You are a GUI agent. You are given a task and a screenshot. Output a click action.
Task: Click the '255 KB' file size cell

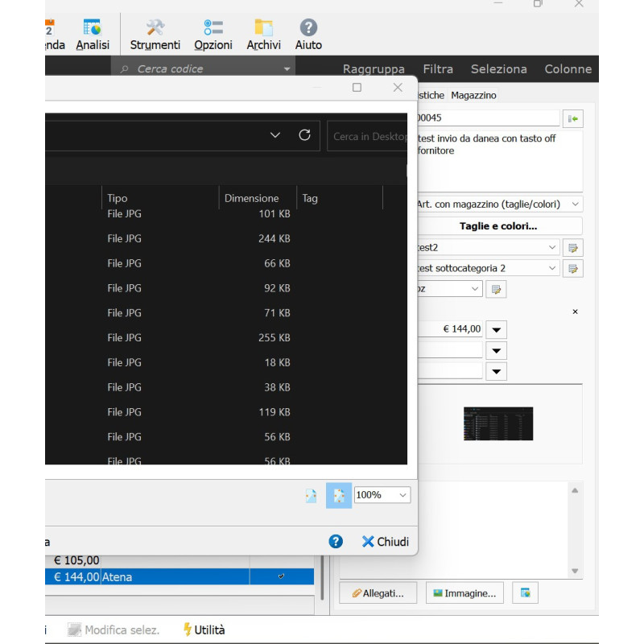tap(275, 337)
